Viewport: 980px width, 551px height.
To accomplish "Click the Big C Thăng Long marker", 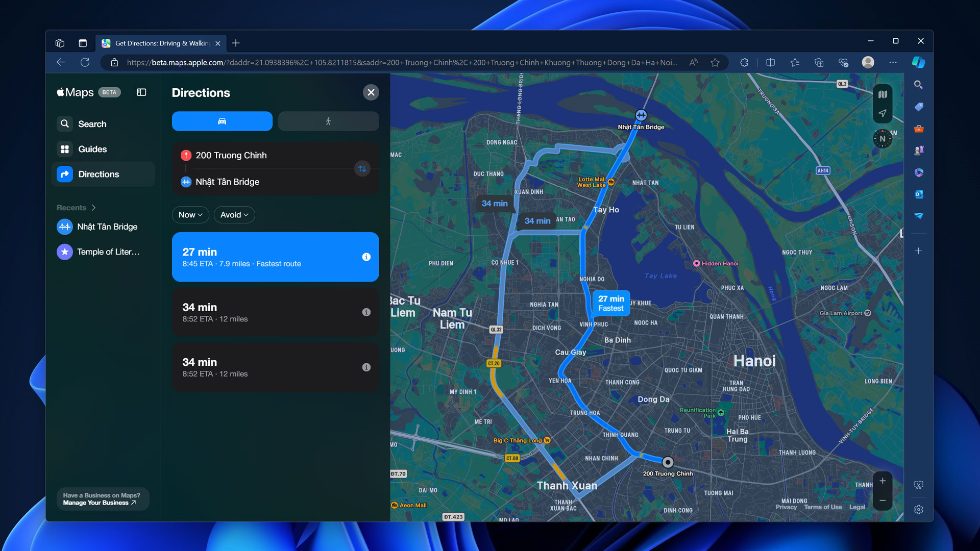I will point(547,440).
